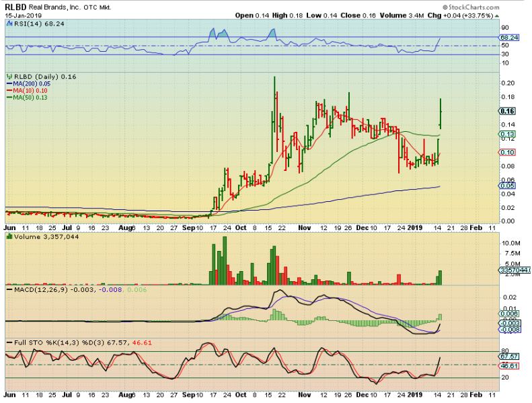Viewport: 532px width, 403px height.
Task: Click the 68.24 RSI value tag on right axis
Action: (x=509, y=38)
